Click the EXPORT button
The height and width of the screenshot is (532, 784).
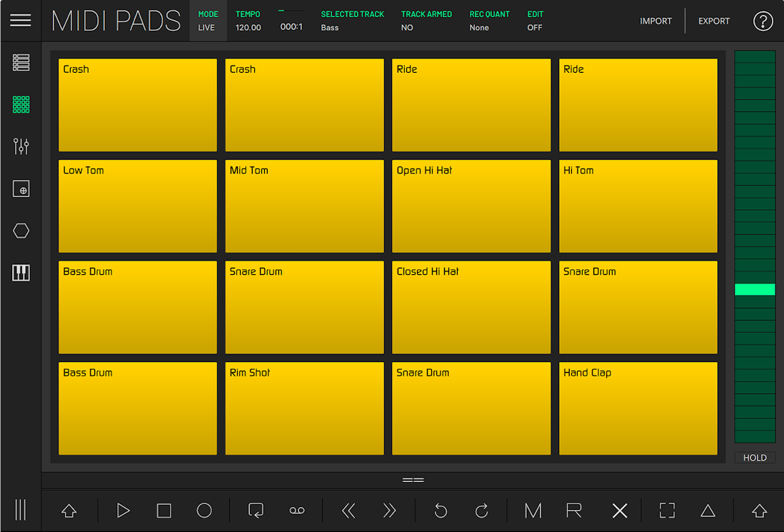point(713,21)
